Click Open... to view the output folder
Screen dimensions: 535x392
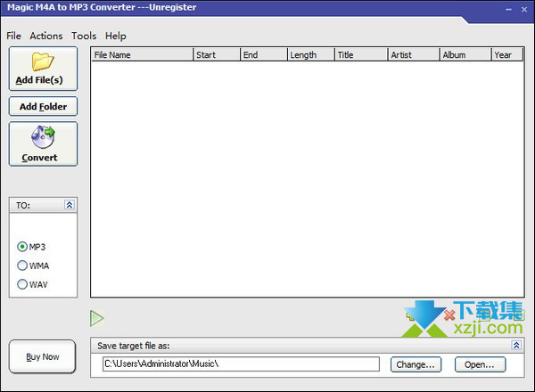pyautogui.click(x=480, y=364)
